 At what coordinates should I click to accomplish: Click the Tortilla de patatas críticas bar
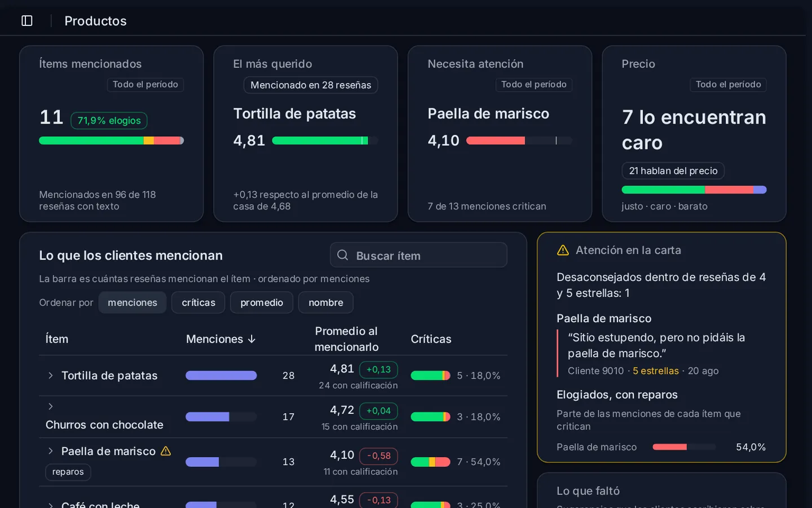point(431,375)
